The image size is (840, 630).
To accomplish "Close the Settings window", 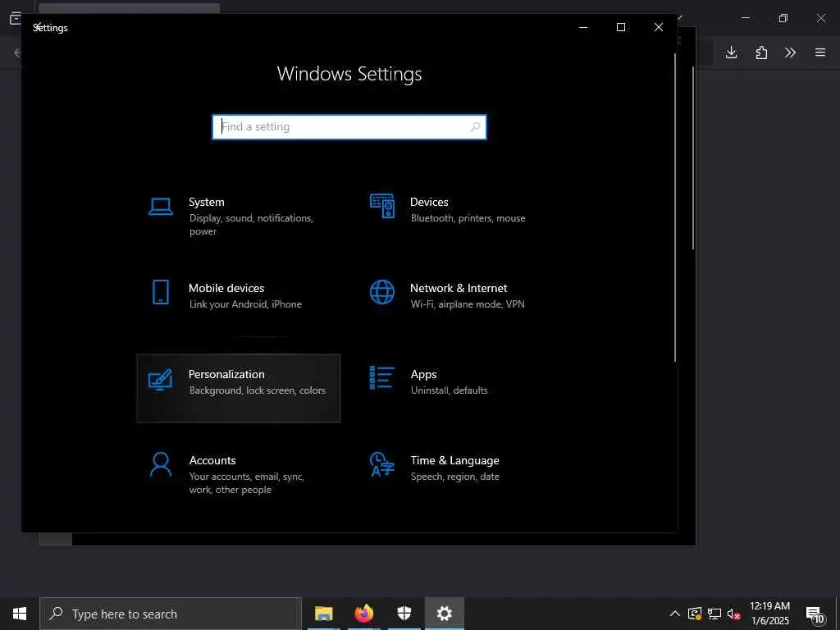I will click(x=659, y=27).
